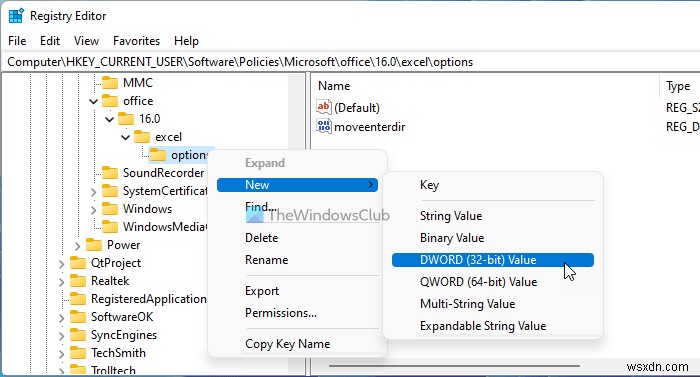Click the SoundRecorder folder icon
The width and height of the screenshot is (700, 377).
click(110, 173)
